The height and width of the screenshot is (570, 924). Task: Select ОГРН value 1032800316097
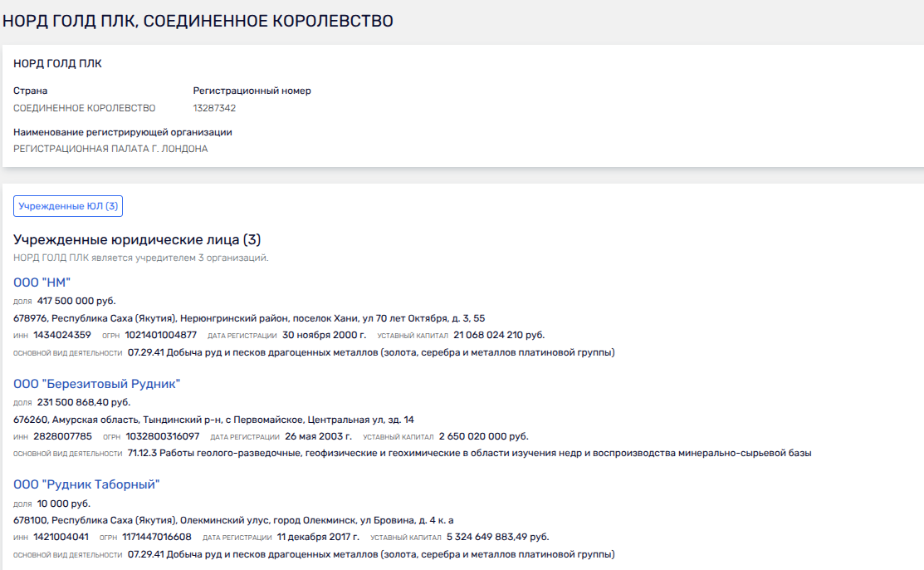[162, 436]
